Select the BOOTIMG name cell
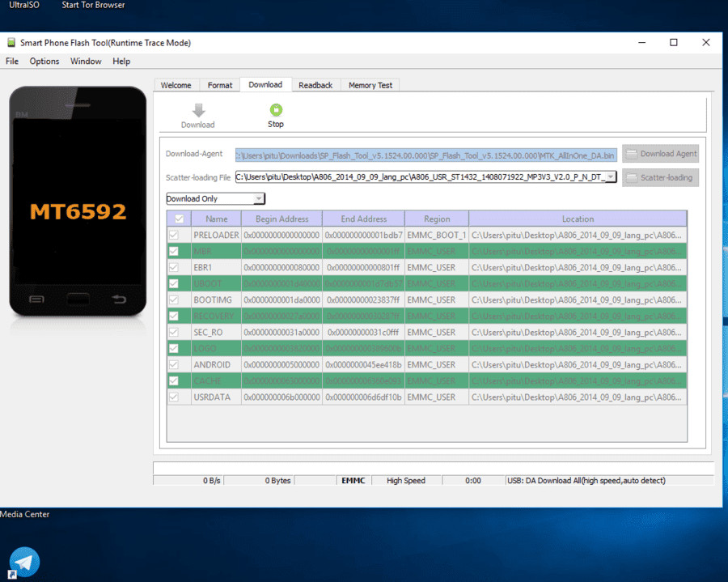Image resolution: width=728 pixels, height=582 pixels. coord(216,300)
